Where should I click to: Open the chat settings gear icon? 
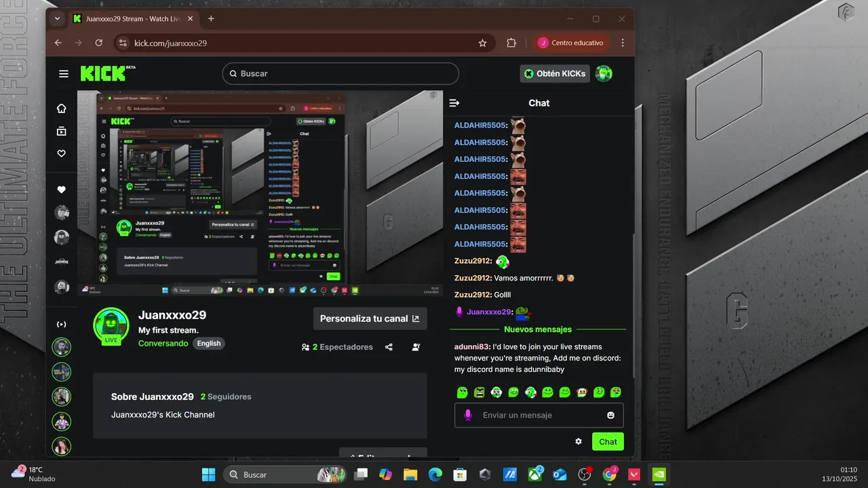pos(578,441)
